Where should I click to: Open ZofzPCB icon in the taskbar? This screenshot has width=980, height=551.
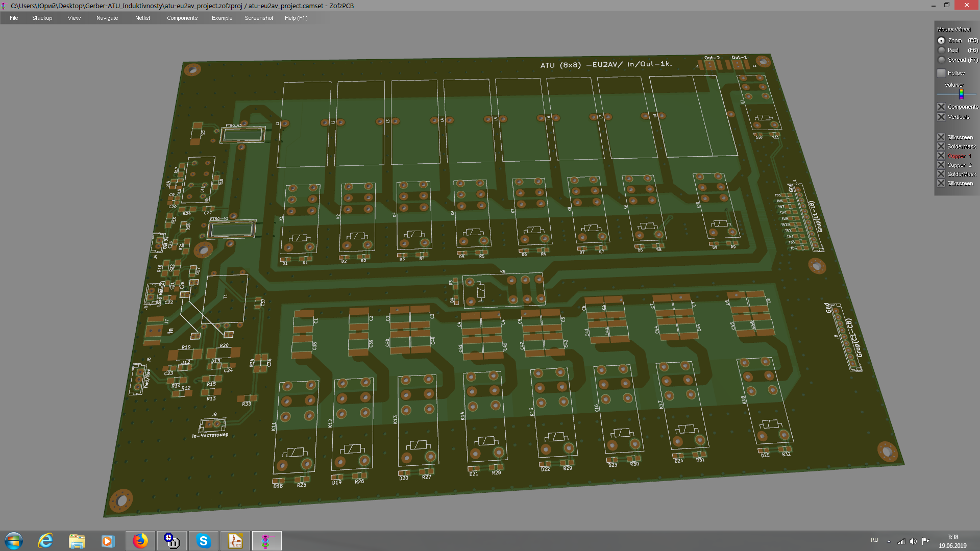click(x=266, y=541)
